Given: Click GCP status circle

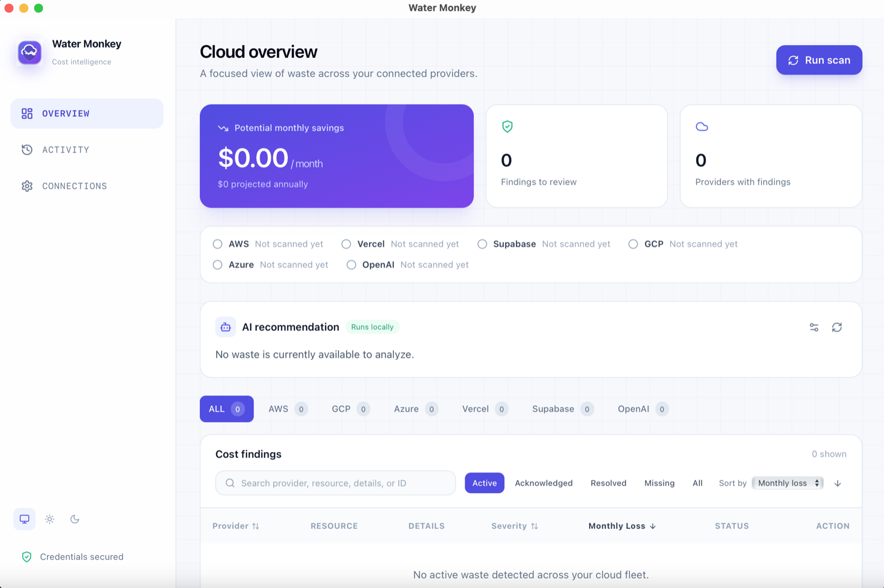Looking at the screenshot, I should click(x=633, y=244).
